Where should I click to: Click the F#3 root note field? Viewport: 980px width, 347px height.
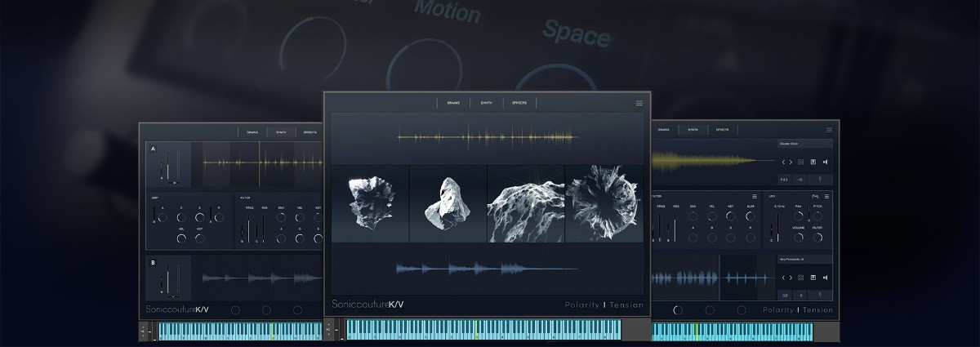784,180
